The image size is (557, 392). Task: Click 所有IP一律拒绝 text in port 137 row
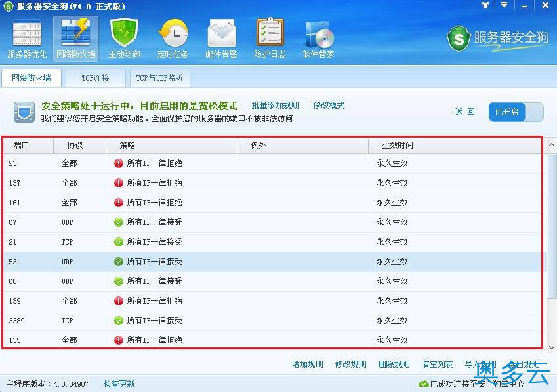click(x=155, y=183)
